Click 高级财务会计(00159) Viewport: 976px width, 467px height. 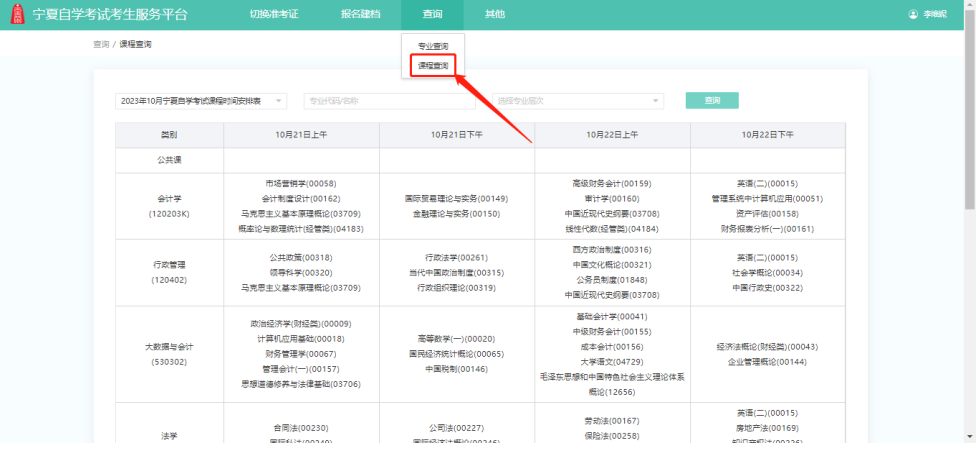coord(612,184)
